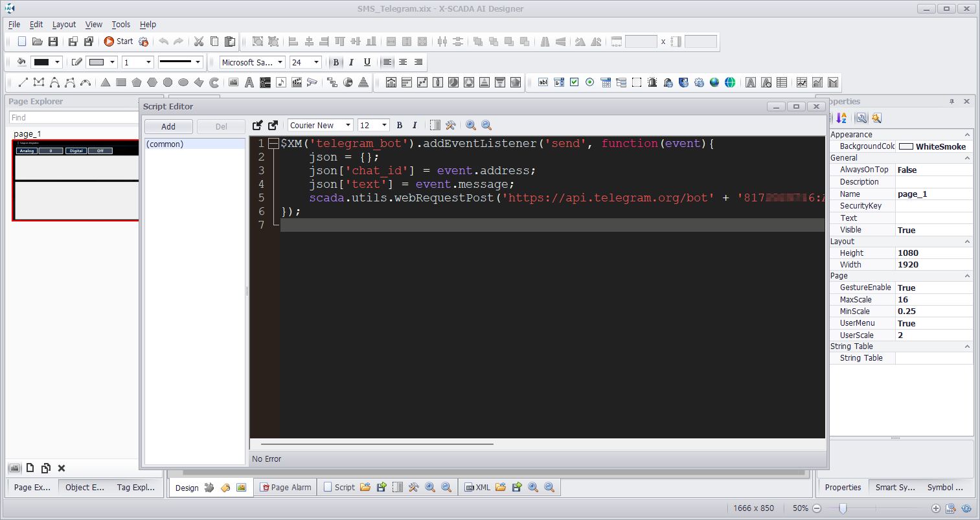The image size is (980, 520).
Task: Toggle center text alignment option
Action: pos(403,62)
